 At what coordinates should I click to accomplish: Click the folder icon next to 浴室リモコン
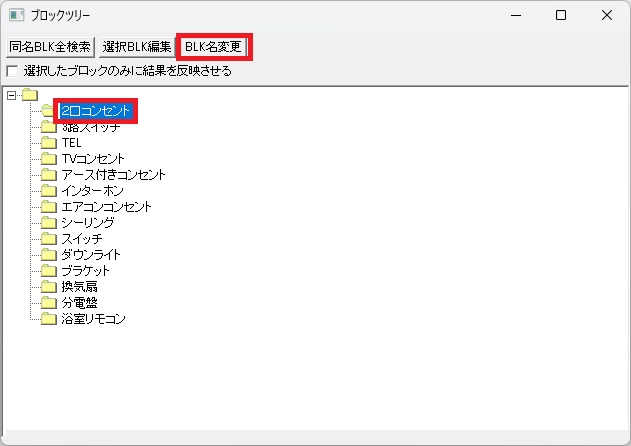pos(49,319)
